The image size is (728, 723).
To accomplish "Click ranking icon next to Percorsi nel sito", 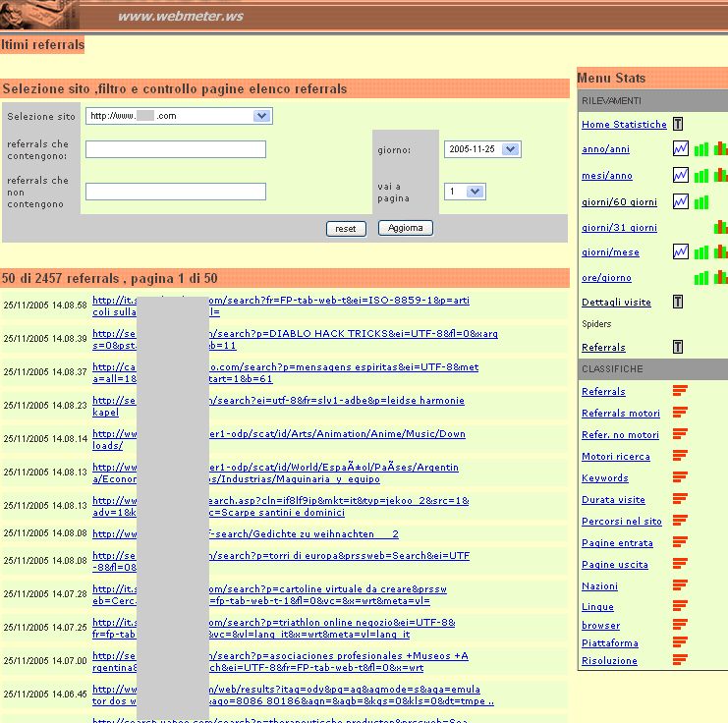I will click(x=680, y=521).
